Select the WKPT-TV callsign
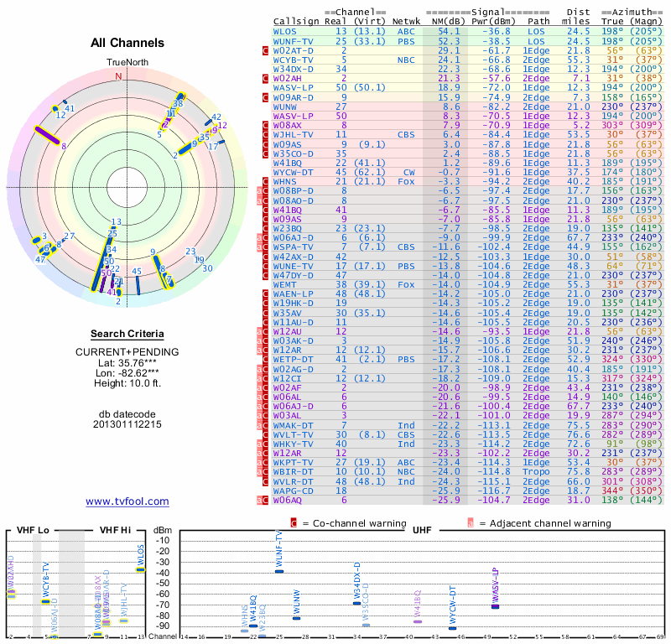Image resolution: width=671 pixels, height=644 pixels. coord(293,463)
